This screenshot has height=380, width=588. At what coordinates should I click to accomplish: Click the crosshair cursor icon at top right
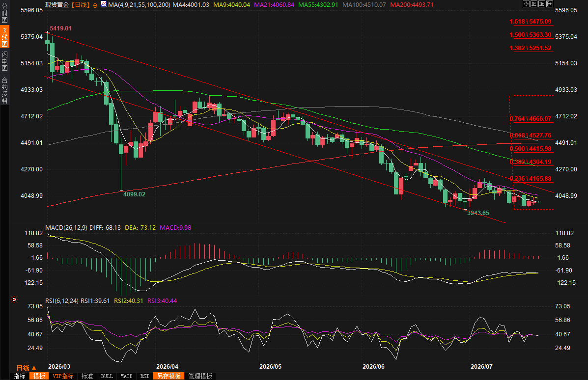[x=526, y=4]
